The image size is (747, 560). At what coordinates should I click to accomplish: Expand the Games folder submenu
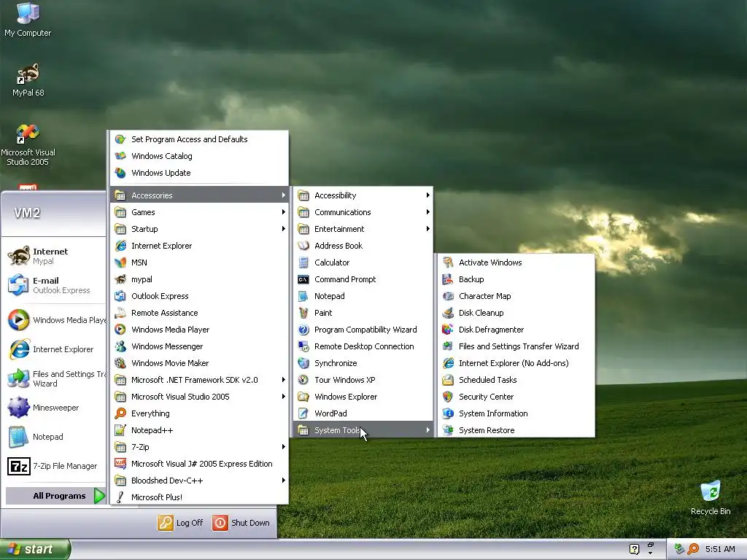click(x=200, y=212)
